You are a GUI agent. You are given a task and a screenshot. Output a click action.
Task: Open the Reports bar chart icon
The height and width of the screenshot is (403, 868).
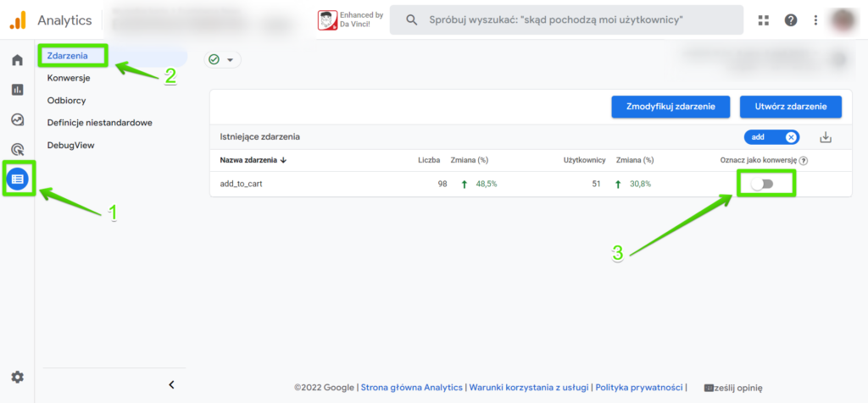tap(18, 90)
